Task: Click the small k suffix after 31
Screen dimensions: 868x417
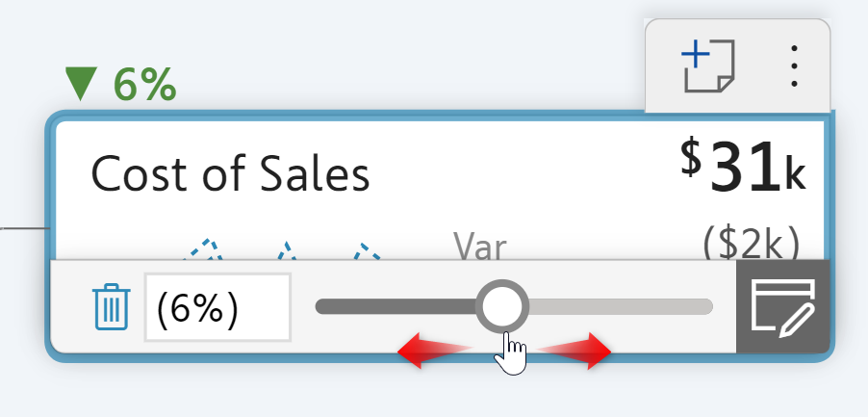Action: click(794, 176)
